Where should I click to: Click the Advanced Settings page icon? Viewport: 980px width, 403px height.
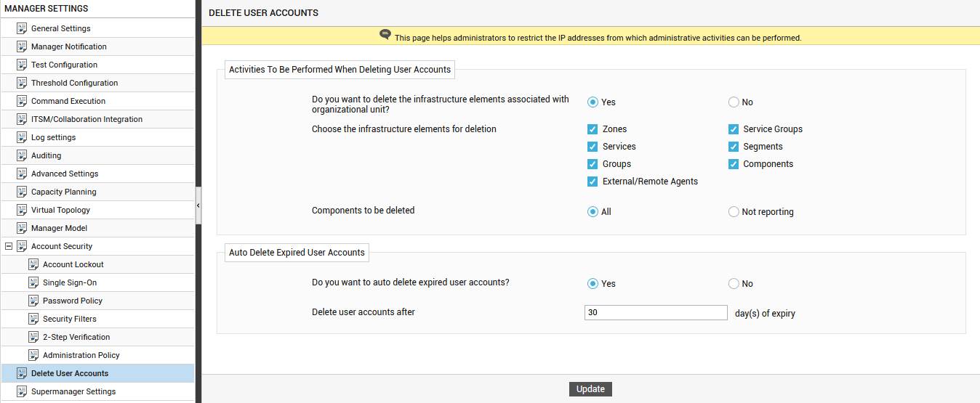22,174
